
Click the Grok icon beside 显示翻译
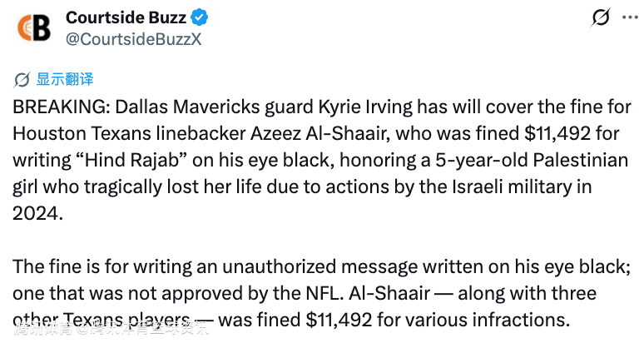22,80
